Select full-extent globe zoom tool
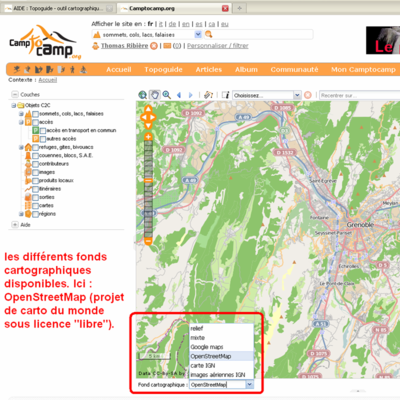Image resolution: width=400 pixels, height=400 pixels. click(x=143, y=95)
